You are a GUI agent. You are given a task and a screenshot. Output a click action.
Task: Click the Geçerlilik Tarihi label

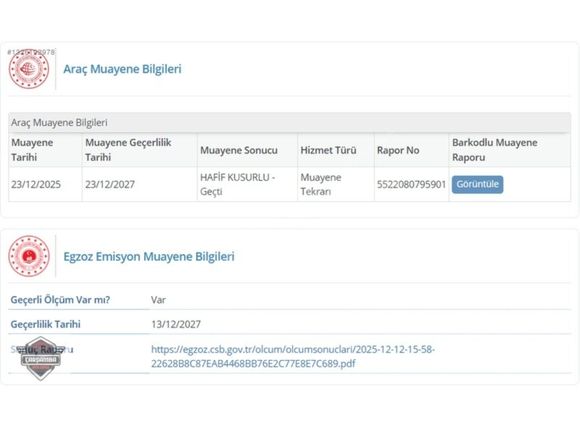[x=45, y=324]
